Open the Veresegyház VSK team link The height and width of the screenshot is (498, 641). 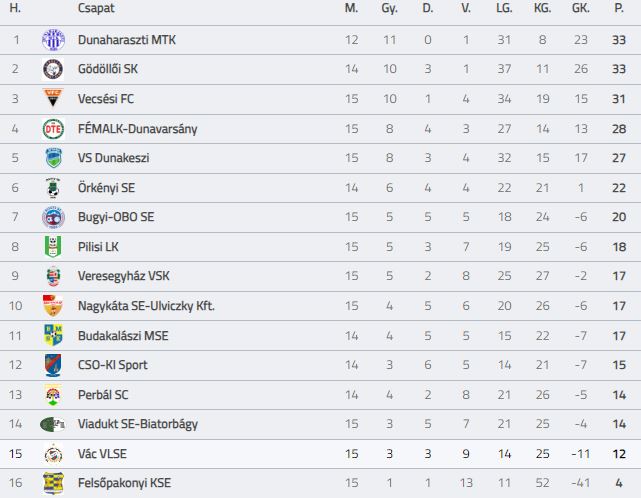[123, 276]
